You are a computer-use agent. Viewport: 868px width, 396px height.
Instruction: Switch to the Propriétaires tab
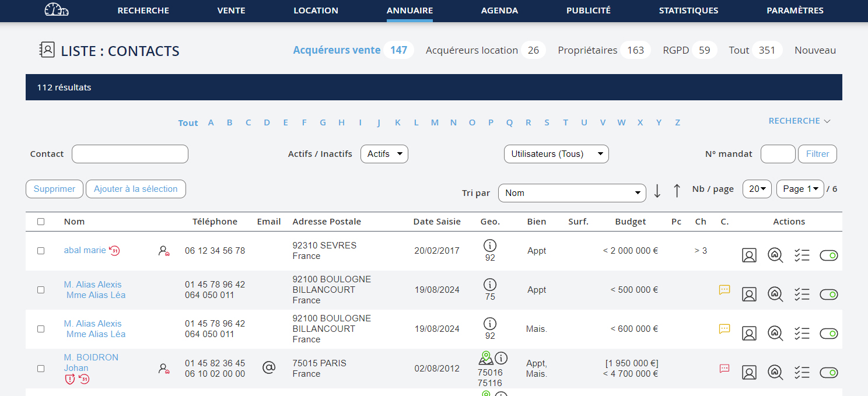[587, 50]
